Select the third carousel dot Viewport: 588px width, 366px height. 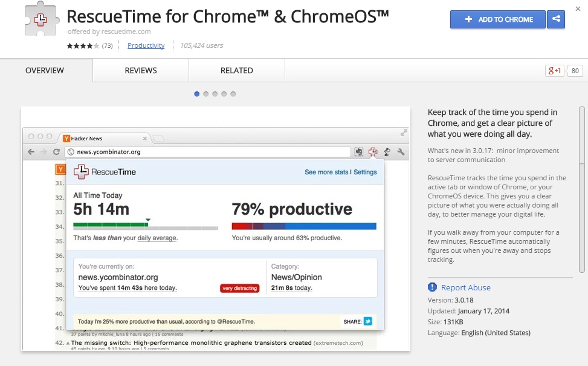click(x=215, y=94)
